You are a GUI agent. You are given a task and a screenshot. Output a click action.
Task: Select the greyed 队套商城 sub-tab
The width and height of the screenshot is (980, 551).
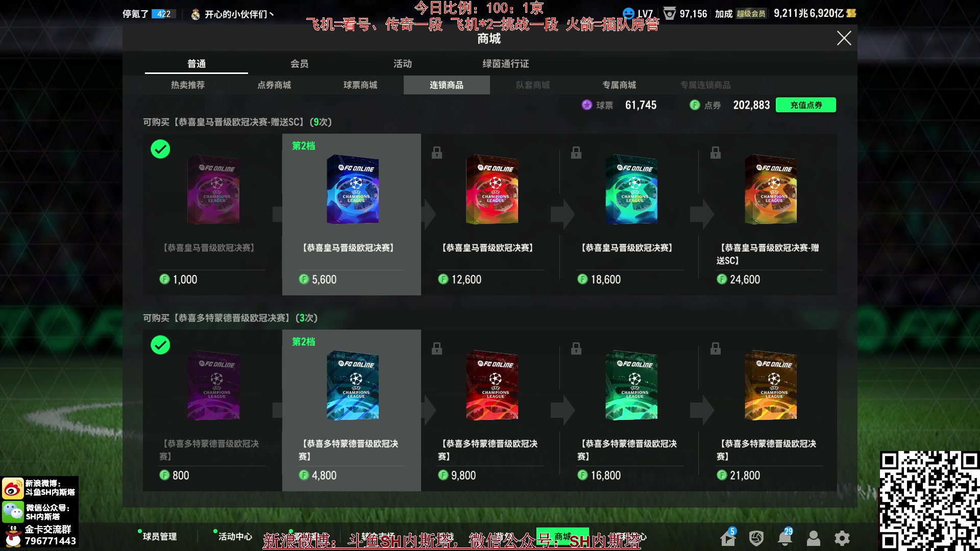pos(533,85)
